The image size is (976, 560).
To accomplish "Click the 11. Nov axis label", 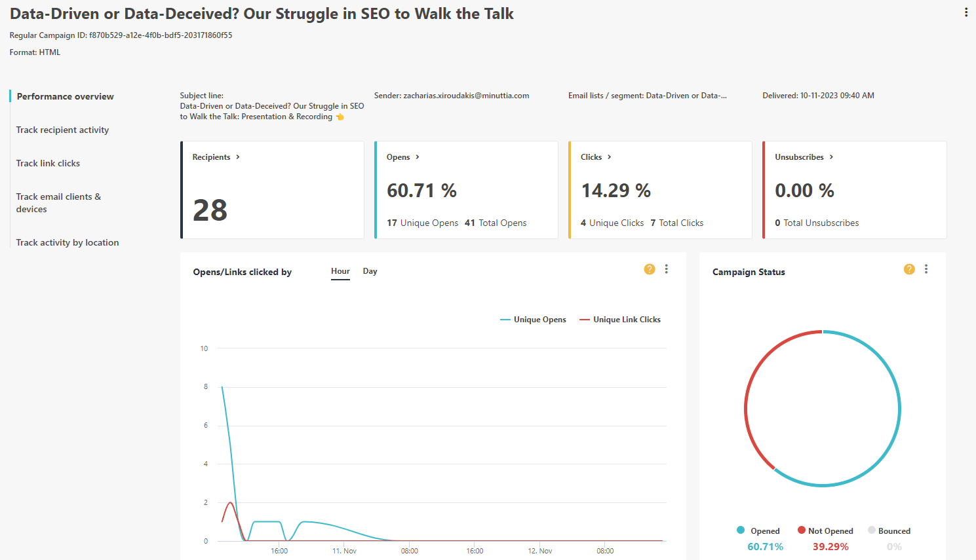I will tap(344, 551).
